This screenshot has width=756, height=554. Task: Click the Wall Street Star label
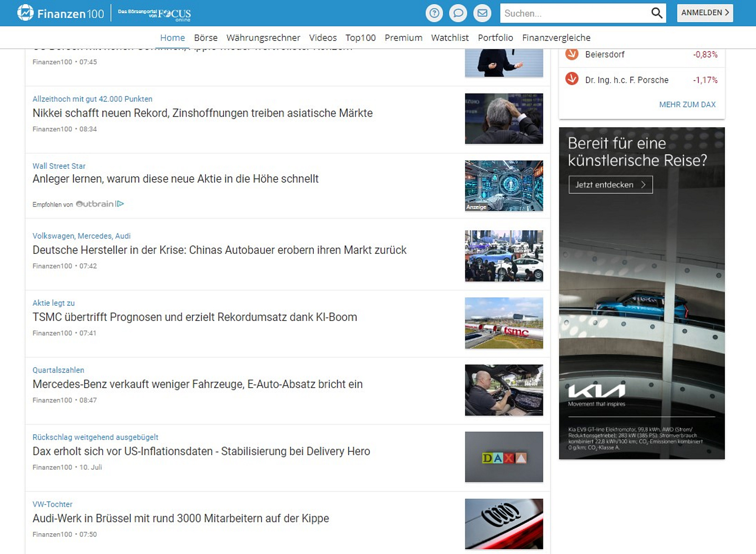click(59, 166)
